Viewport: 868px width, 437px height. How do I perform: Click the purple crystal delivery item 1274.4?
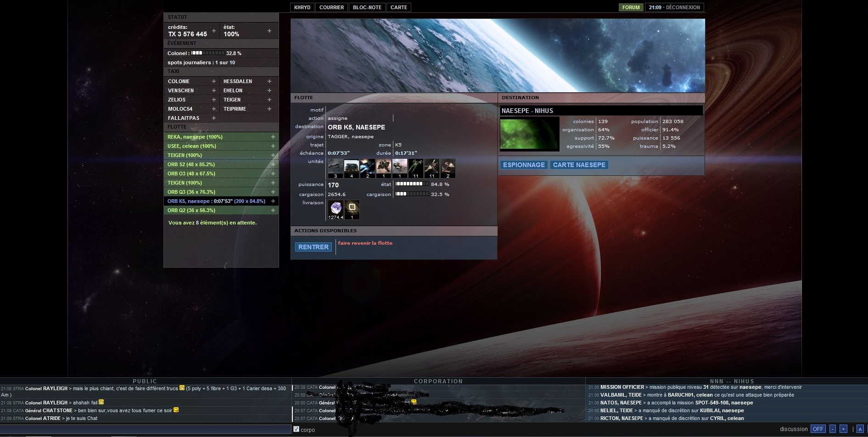tap(336, 210)
